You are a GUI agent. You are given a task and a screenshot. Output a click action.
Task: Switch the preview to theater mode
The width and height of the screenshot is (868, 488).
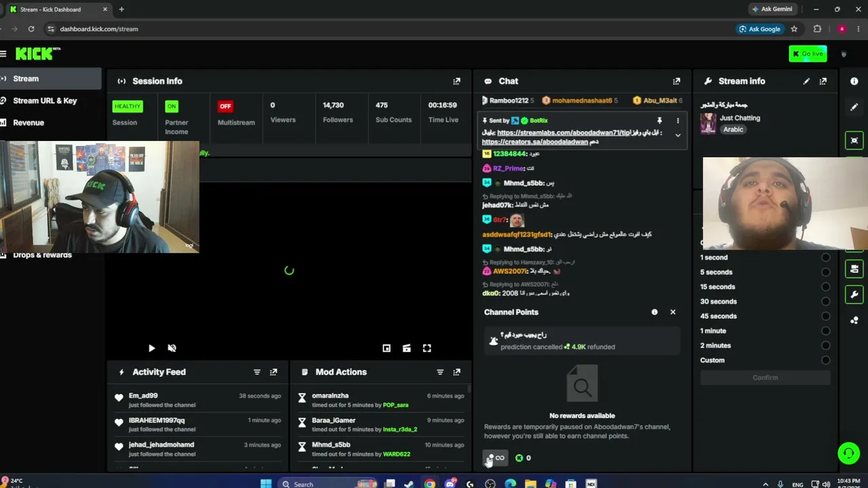406,348
